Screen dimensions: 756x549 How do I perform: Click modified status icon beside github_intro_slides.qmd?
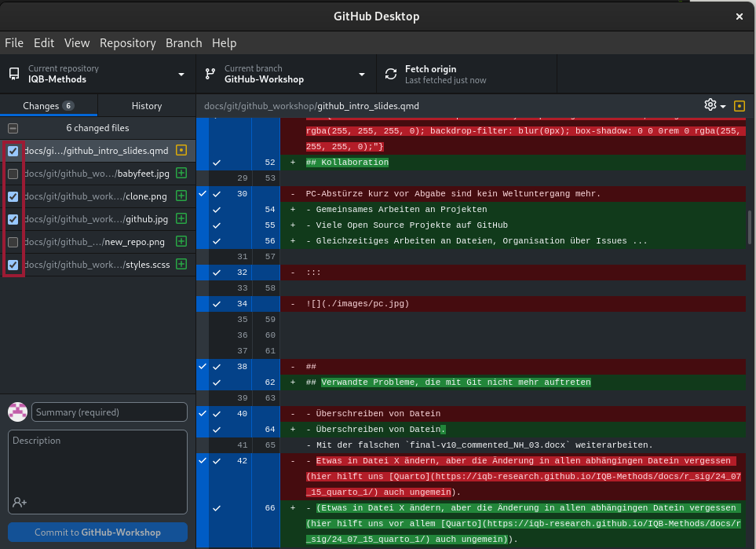pyautogui.click(x=181, y=151)
